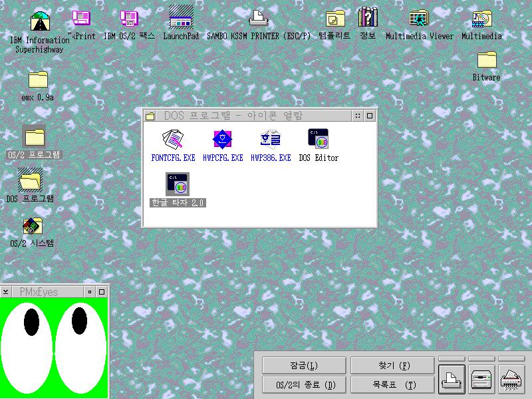This screenshot has width=532, height=399.
Task: Select the Bitware folder on the desktop
Action: pos(487,60)
